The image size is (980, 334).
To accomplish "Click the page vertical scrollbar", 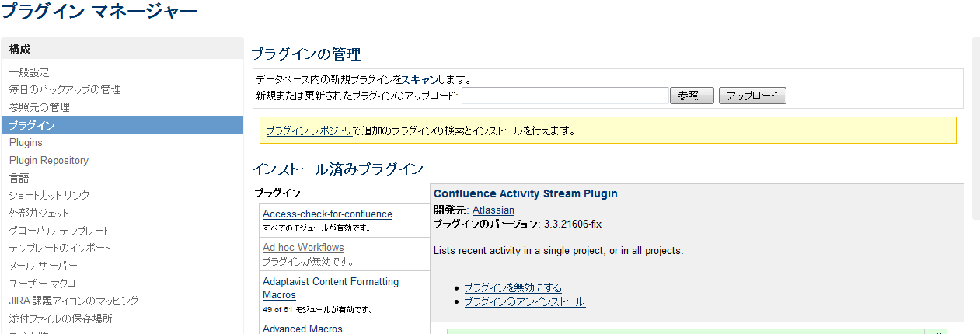I will point(976,128).
